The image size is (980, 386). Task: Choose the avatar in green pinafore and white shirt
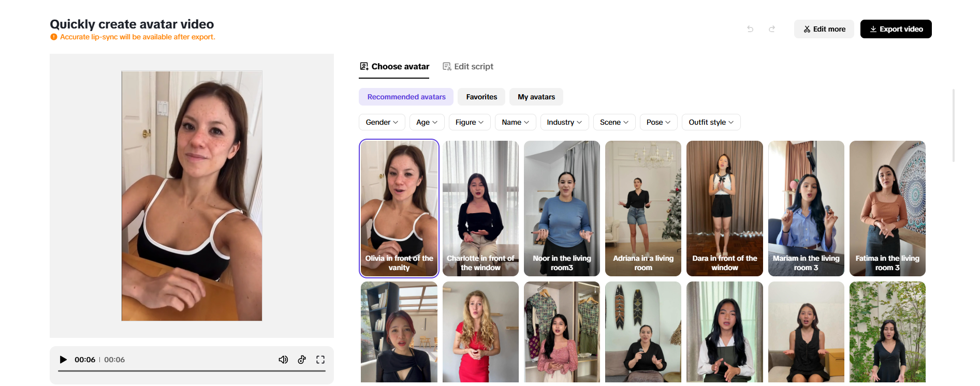pos(725,332)
